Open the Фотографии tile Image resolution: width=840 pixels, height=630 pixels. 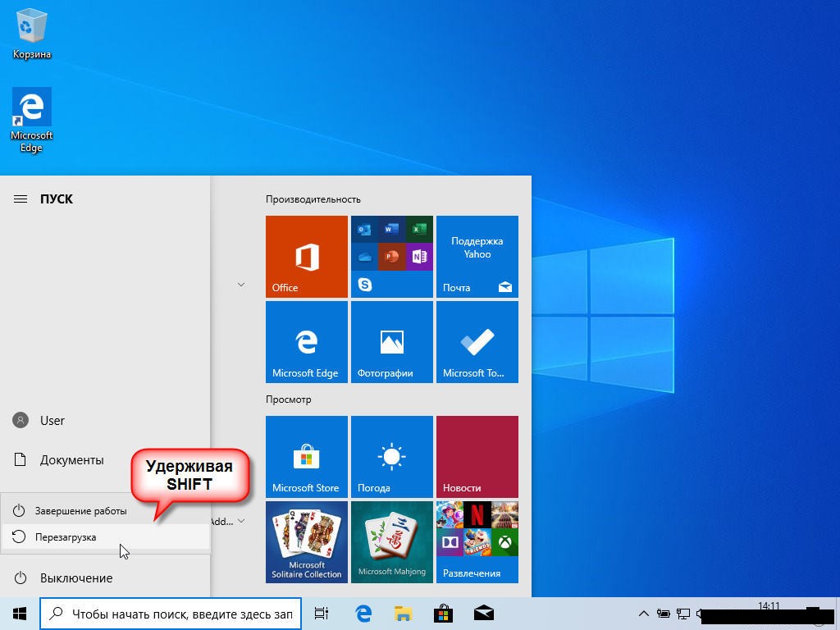point(391,342)
